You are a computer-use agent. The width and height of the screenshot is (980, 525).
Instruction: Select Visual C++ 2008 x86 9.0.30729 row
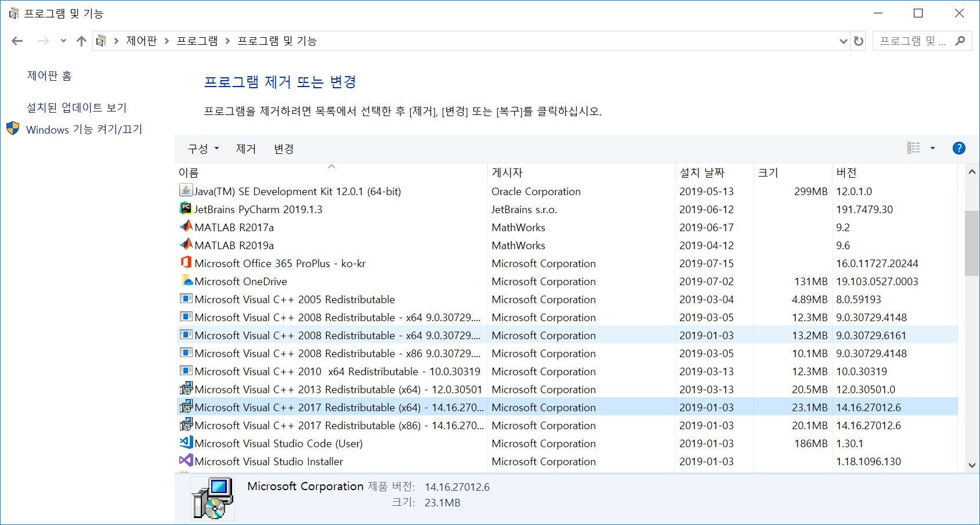[x=567, y=353]
